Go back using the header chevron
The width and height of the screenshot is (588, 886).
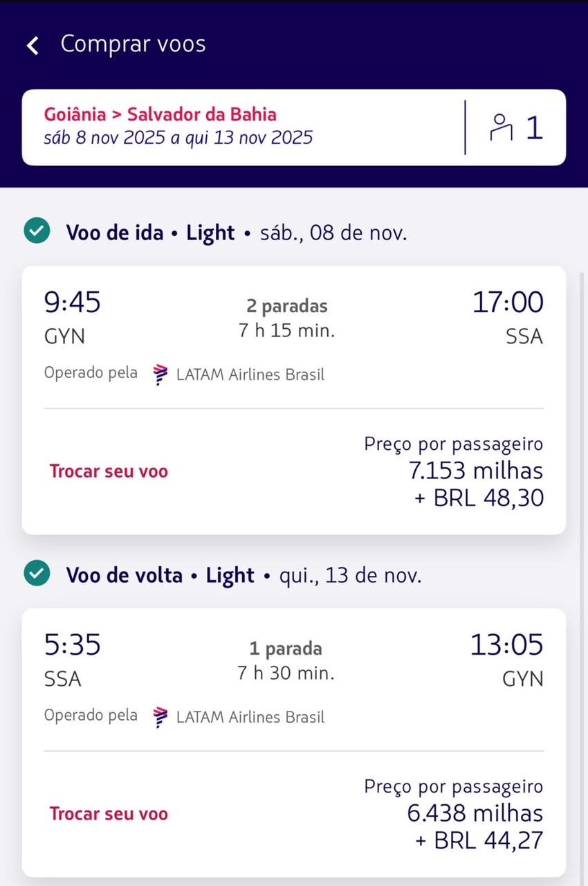click(32, 46)
